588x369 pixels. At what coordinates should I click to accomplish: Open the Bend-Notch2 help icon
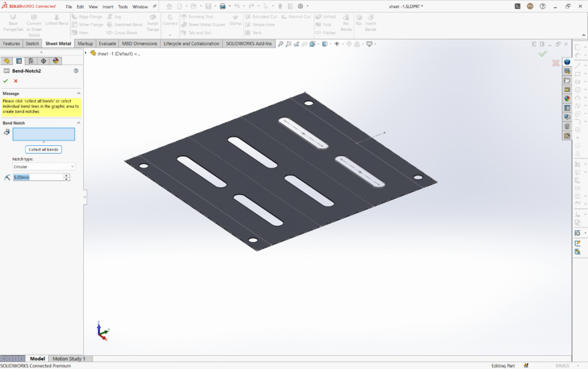pyautogui.click(x=76, y=71)
